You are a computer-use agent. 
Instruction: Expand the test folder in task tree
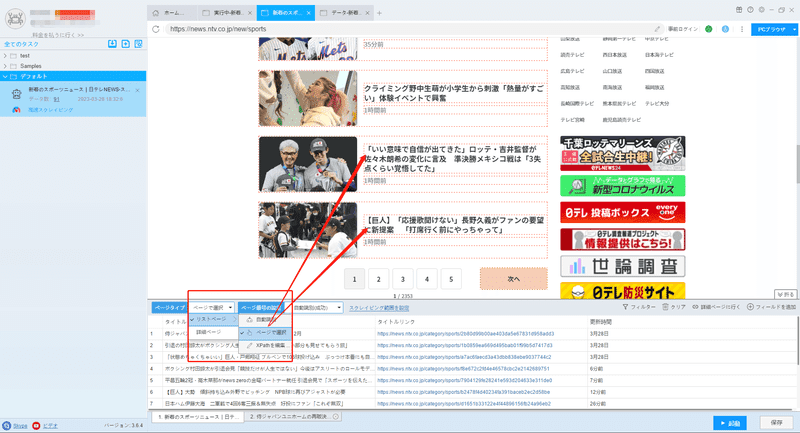point(5,56)
